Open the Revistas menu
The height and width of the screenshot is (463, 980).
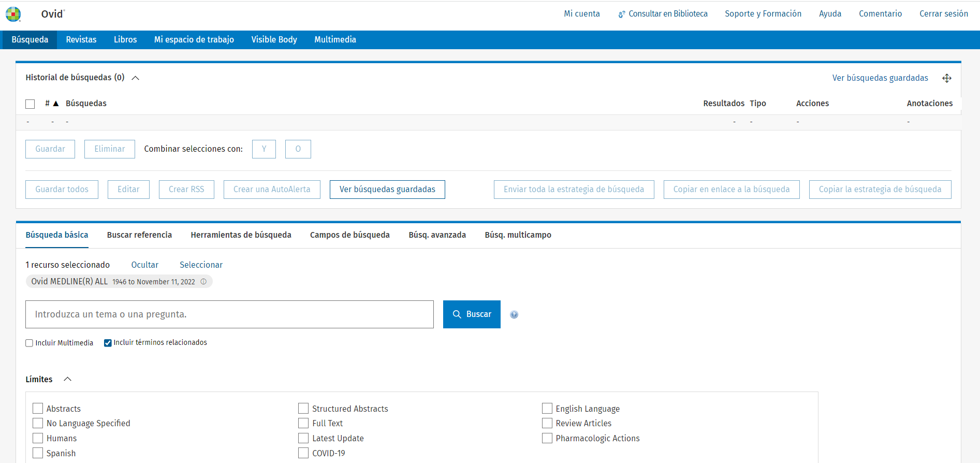coord(81,40)
